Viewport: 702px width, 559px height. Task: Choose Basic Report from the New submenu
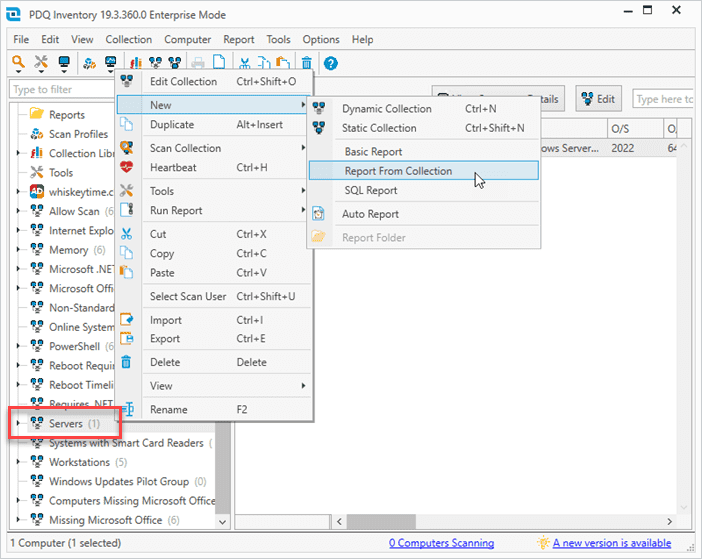click(x=424, y=152)
